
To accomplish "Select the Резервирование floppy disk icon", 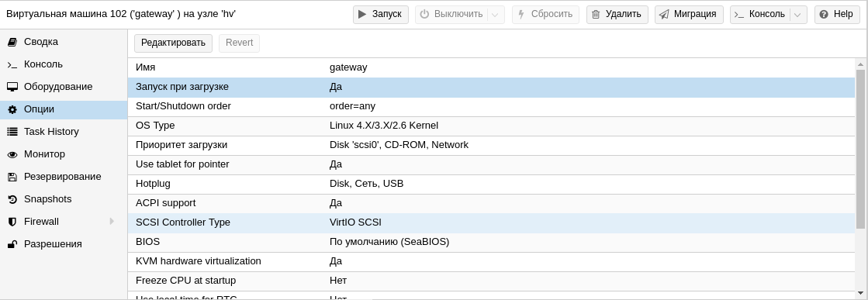I will pyautogui.click(x=12, y=177).
